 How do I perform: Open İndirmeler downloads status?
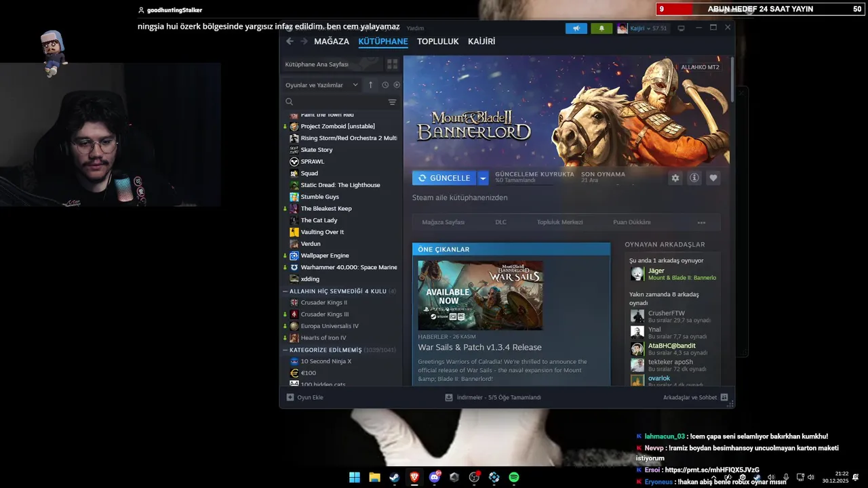493,397
